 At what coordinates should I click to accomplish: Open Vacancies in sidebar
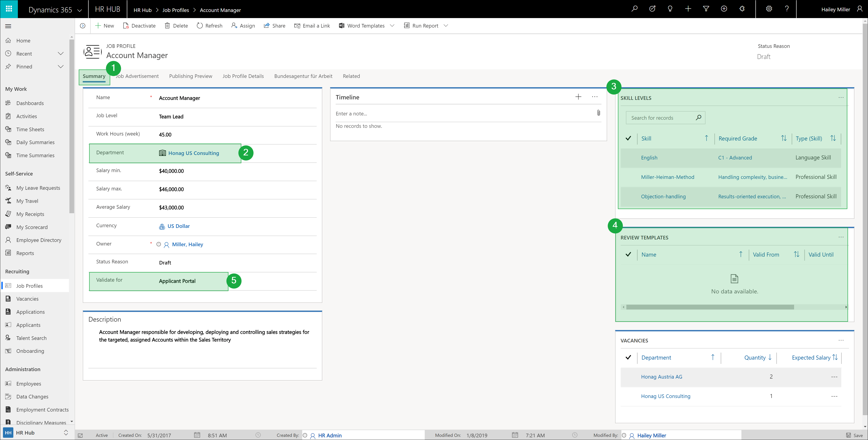coord(27,299)
